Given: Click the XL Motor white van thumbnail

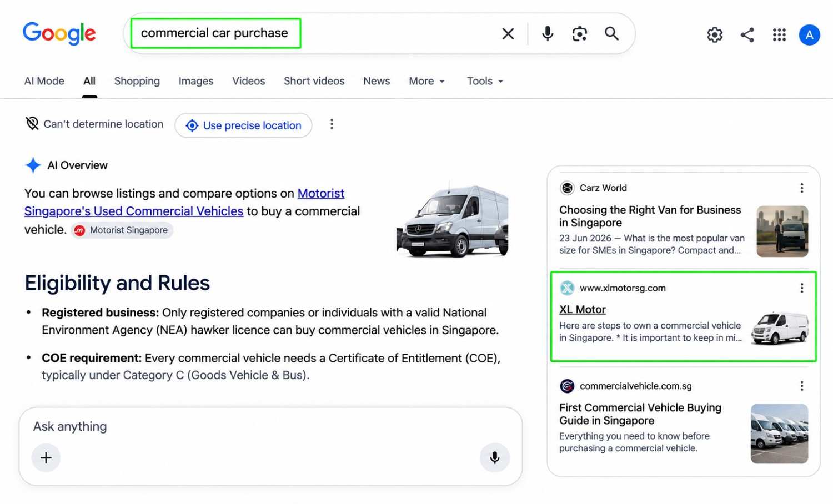Looking at the screenshot, I should (x=780, y=328).
